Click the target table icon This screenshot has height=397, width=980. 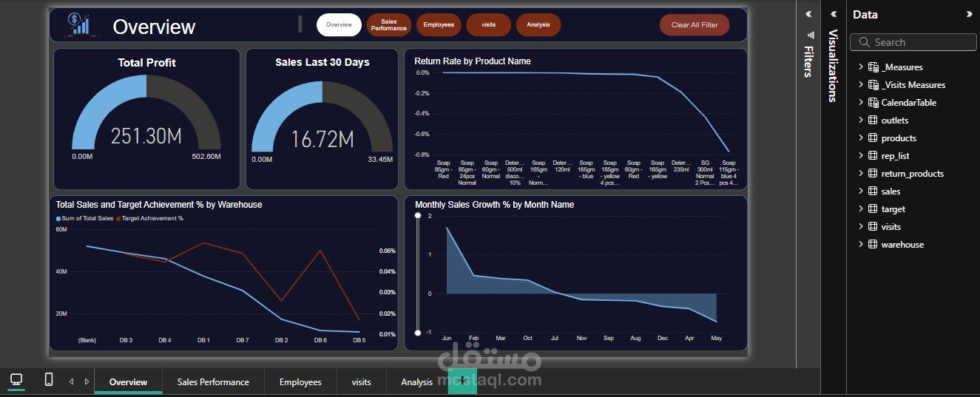coord(873,209)
